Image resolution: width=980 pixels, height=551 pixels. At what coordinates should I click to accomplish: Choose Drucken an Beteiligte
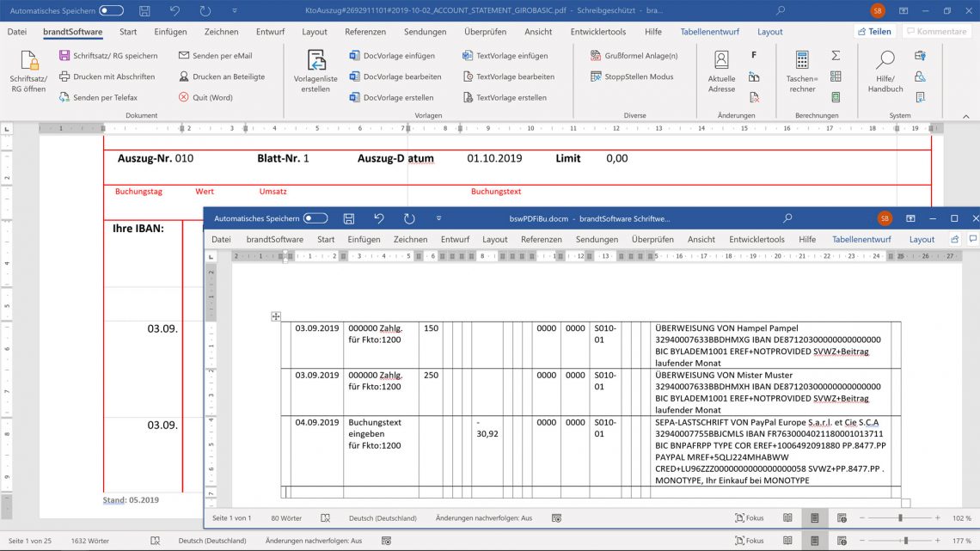click(221, 77)
